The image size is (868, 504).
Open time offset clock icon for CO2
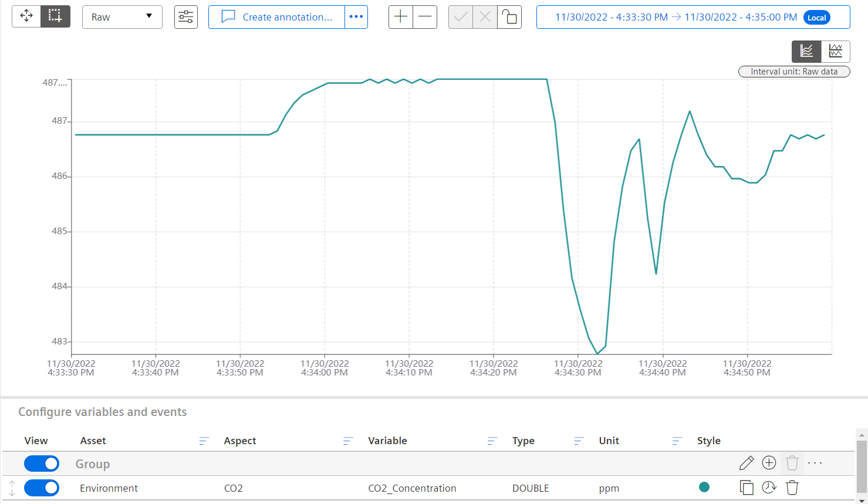tap(769, 487)
